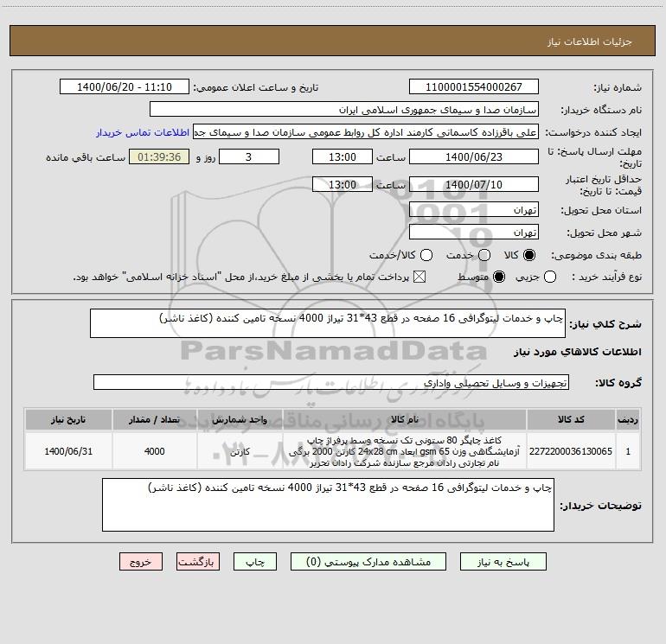Click the unit cell کارتن

240,451
